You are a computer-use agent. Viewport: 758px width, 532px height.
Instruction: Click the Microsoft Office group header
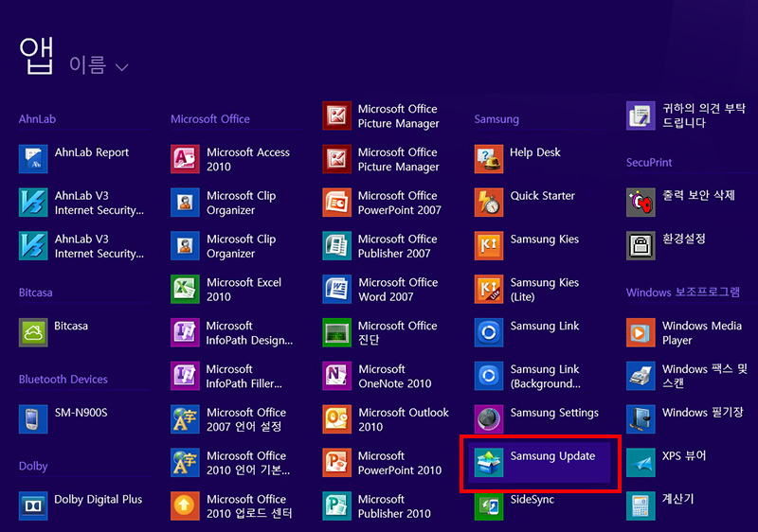(210, 118)
